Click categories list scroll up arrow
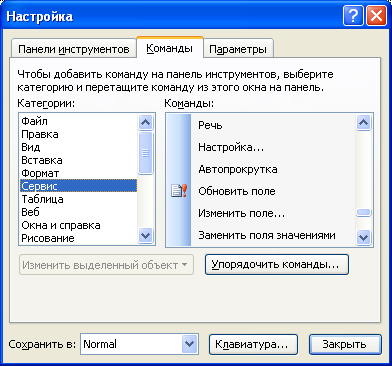392x366 pixels. click(x=145, y=122)
